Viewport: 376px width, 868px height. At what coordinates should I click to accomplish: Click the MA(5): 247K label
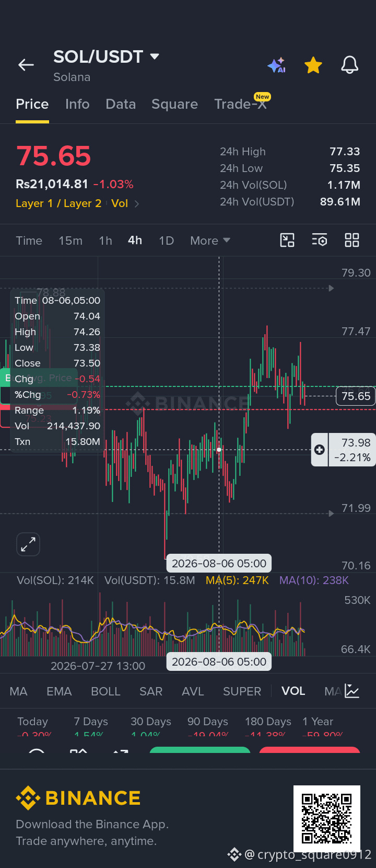click(237, 580)
